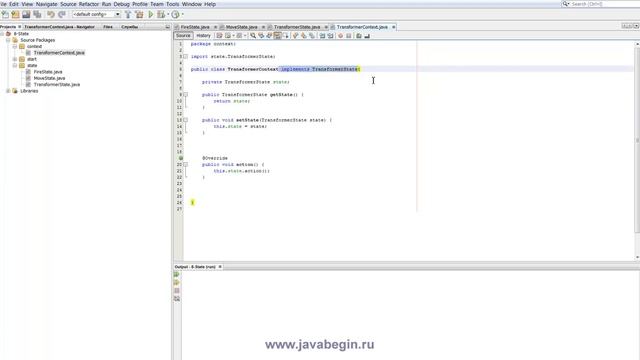Click the Debug Project toolbar icon

(161, 15)
